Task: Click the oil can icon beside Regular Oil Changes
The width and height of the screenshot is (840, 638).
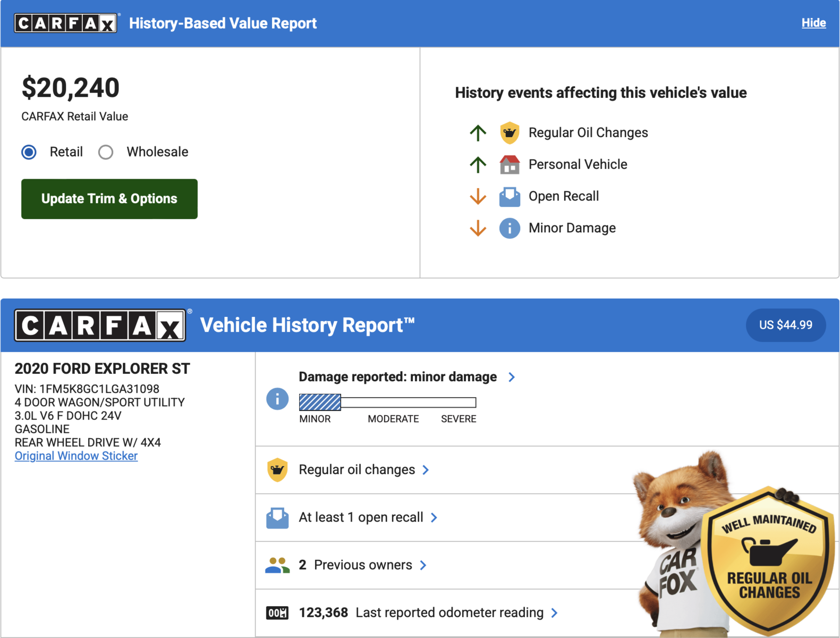Action: 509,133
